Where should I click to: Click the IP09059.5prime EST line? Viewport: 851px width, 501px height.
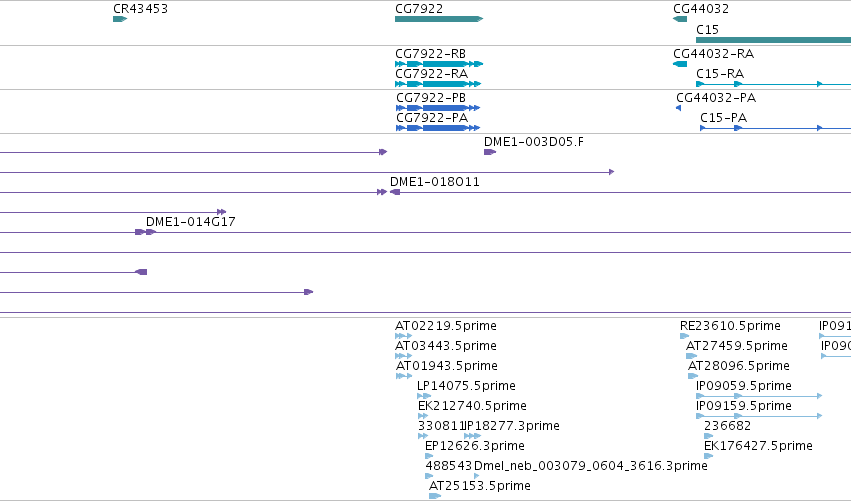pyautogui.click(x=759, y=396)
